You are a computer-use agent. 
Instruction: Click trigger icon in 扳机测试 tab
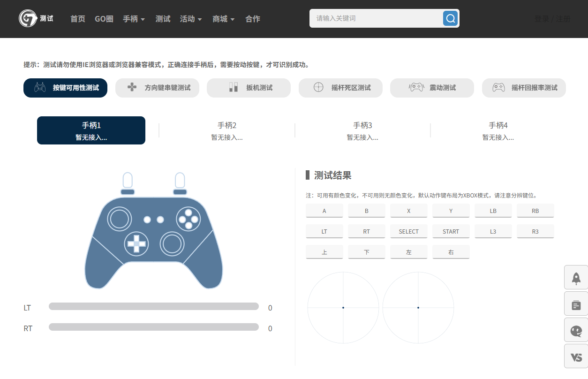tap(233, 88)
